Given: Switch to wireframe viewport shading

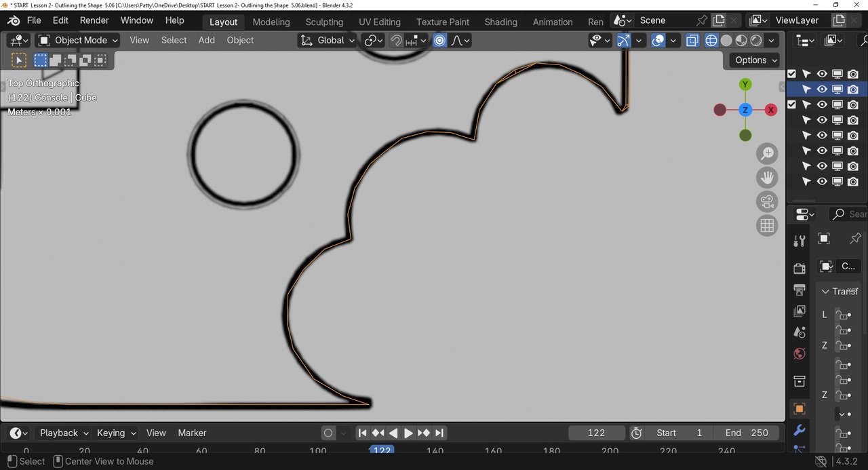Looking at the screenshot, I should [711, 41].
